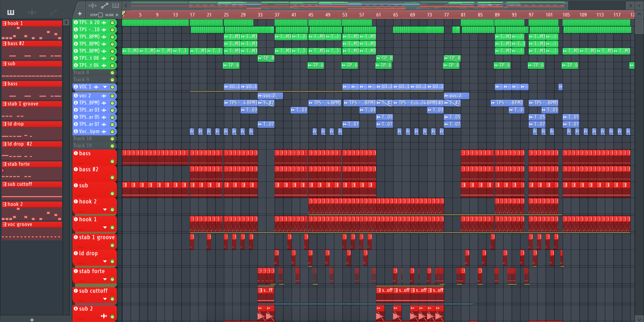Click bar 77 on the timeline ruler
644x322 pixels.
pos(446,15)
